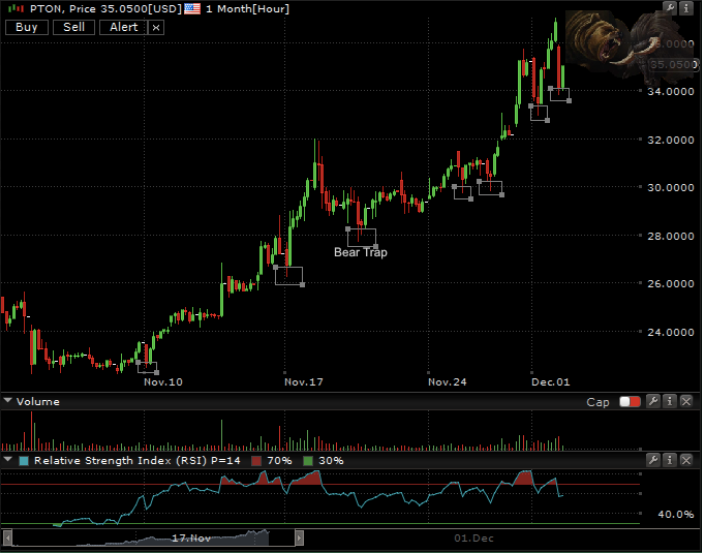Viewport: 702px width, 553px height.
Task: Select the rectangle marker below Nov.17 dip
Action: pyautogui.click(x=289, y=276)
